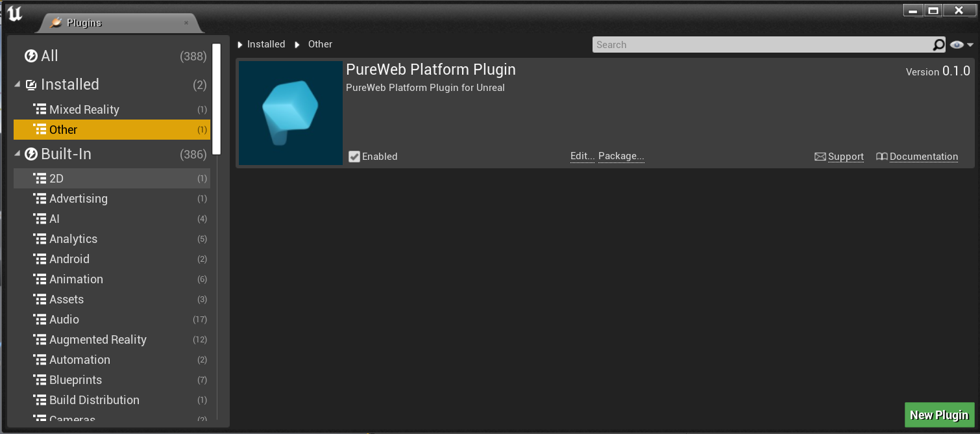Open the Support link
This screenshot has width=980, height=434.
coord(846,157)
